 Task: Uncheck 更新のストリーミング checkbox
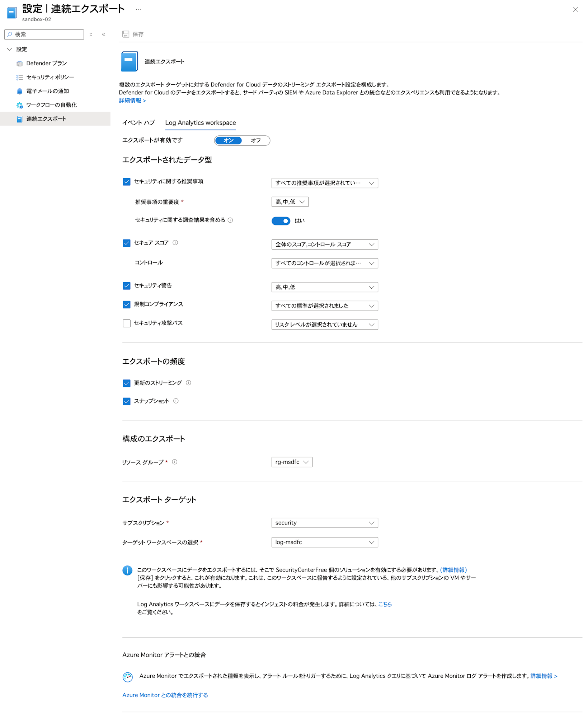(x=127, y=383)
